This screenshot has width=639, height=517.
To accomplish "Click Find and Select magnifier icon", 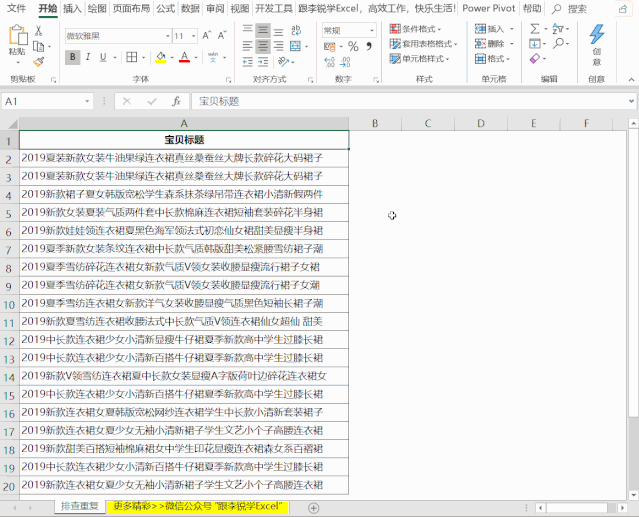I will click(559, 43).
